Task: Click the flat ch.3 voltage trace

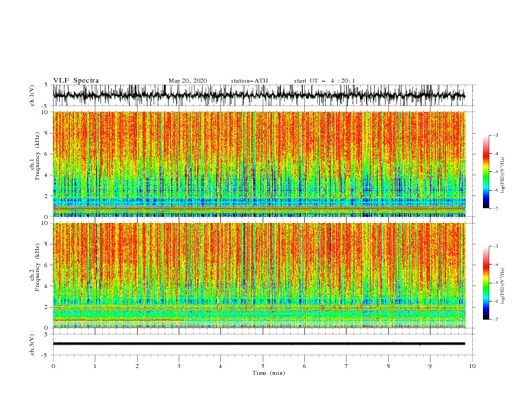Action: (x=259, y=344)
